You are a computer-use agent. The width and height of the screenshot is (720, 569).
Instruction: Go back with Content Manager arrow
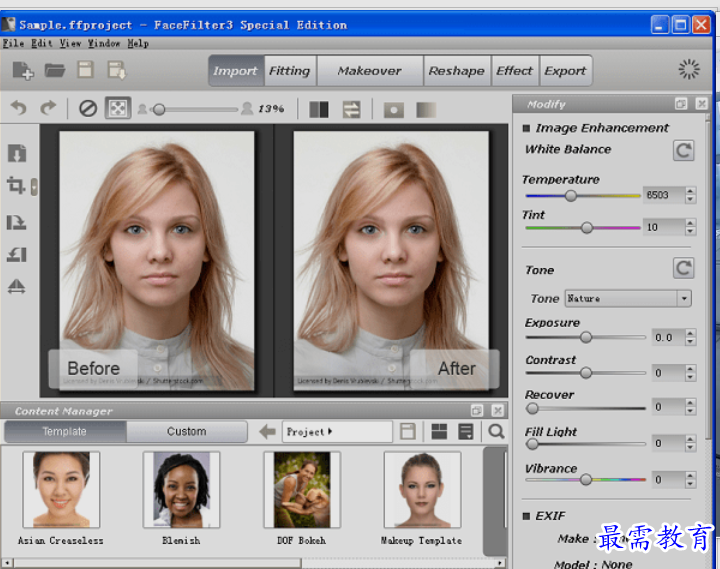267,432
